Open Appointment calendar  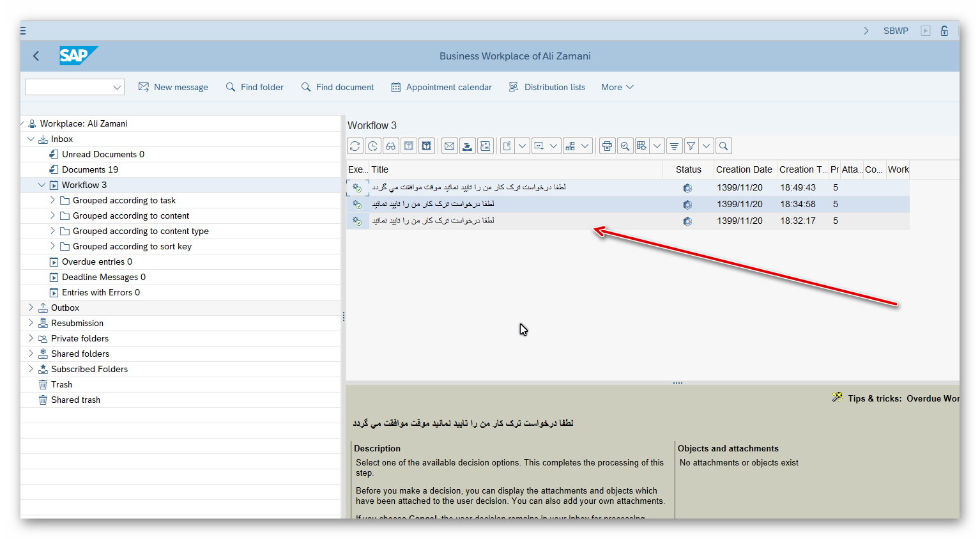[441, 87]
